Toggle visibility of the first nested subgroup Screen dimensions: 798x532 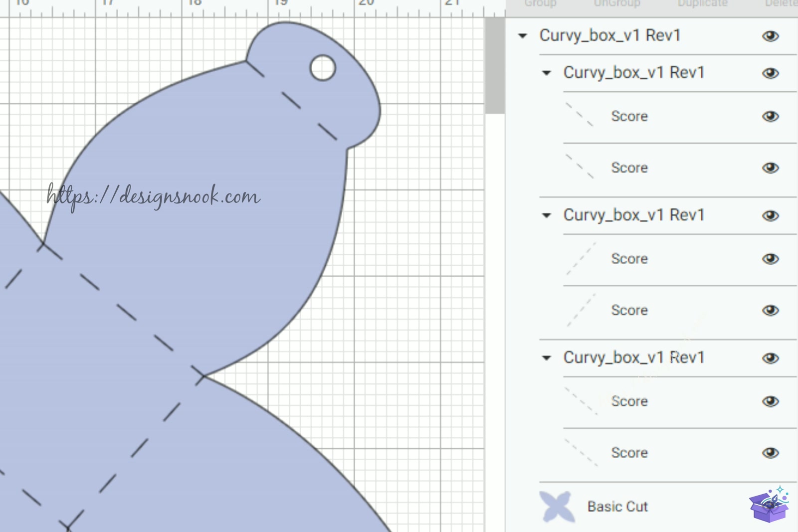[x=771, y=73]
